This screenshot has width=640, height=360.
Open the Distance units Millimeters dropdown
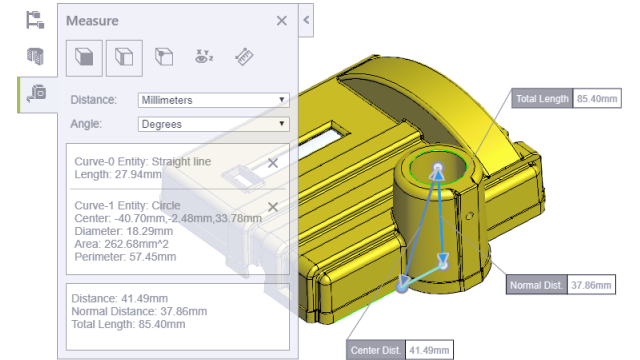tap(213, 100)
